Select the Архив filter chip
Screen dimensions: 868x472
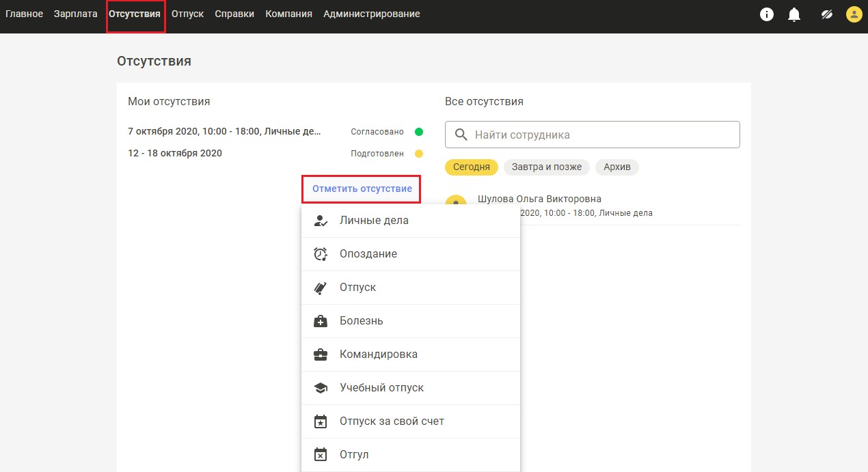coord(617,167)
